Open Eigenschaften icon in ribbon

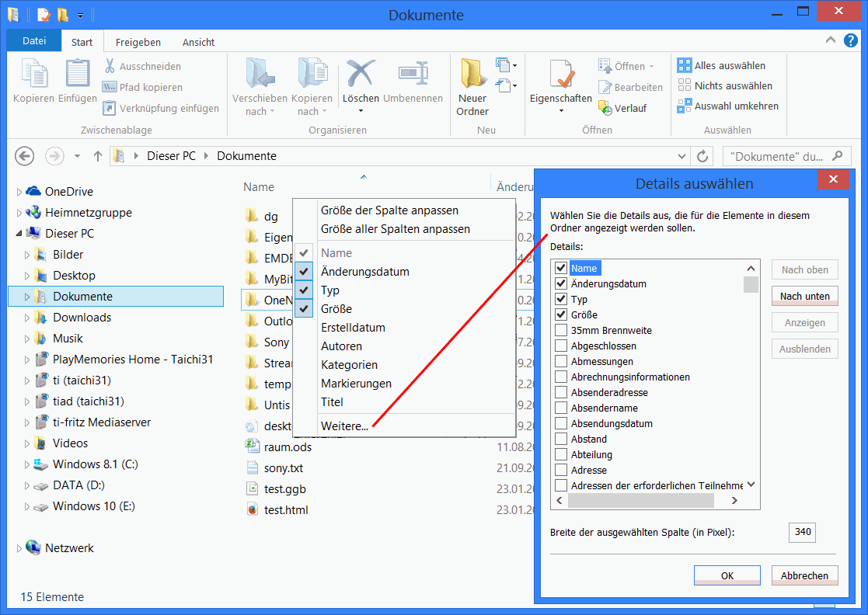click(560, 75)
